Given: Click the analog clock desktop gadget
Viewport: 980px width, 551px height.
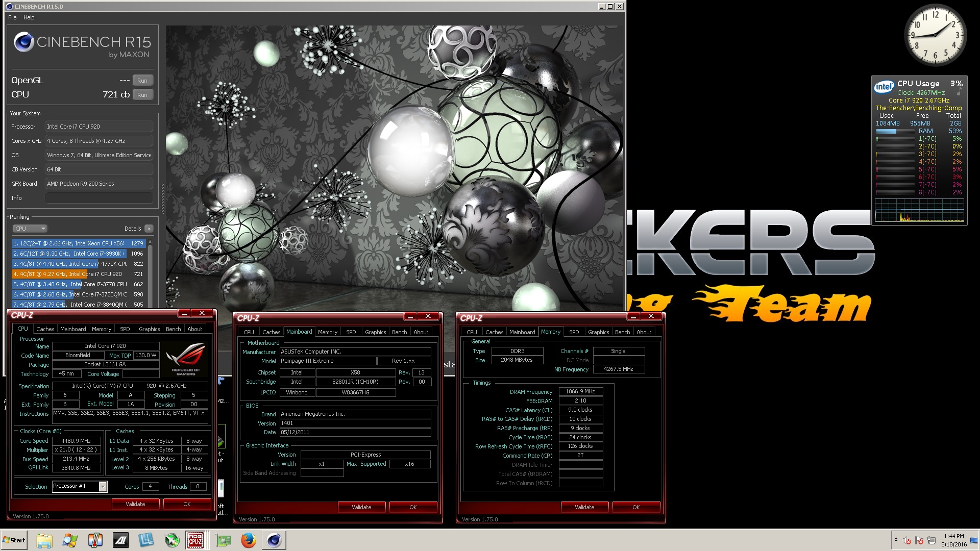Looking at the screenshot, I should tap(936, 35).
